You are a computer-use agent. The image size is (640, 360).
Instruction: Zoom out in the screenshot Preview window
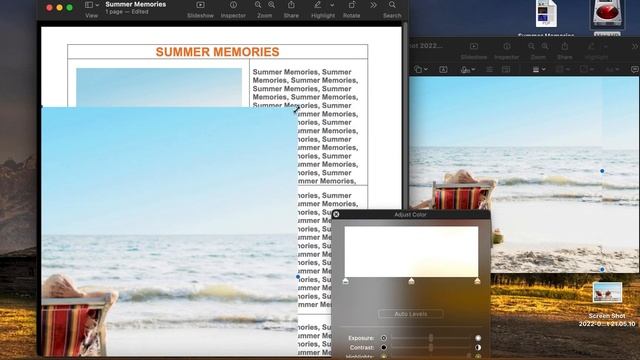pyautogui.click(x=531, y=47)
